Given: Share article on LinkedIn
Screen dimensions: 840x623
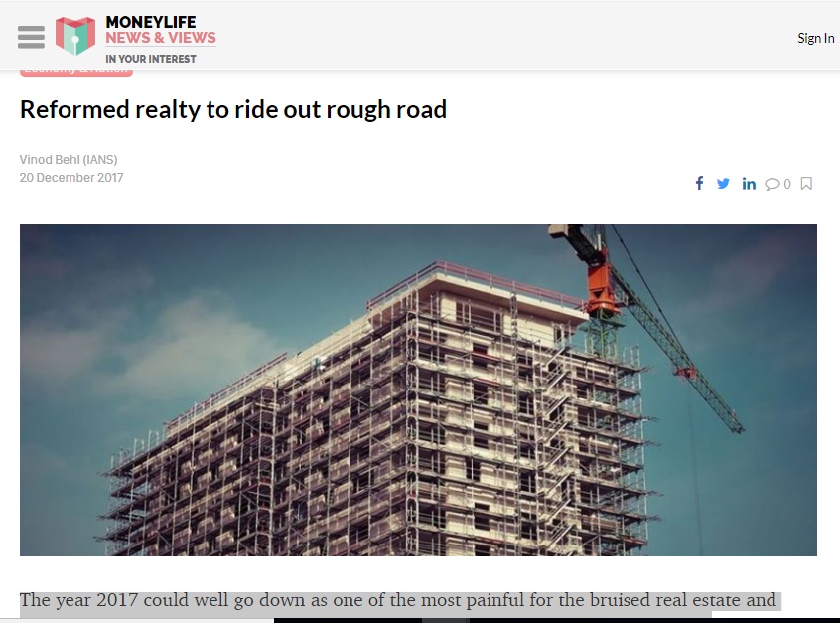Looking at the screenshot, I should pyautogui.click(x=749, y=184).
